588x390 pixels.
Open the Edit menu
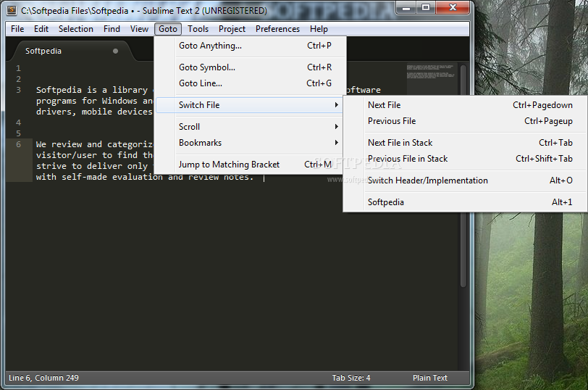(41, 29)
